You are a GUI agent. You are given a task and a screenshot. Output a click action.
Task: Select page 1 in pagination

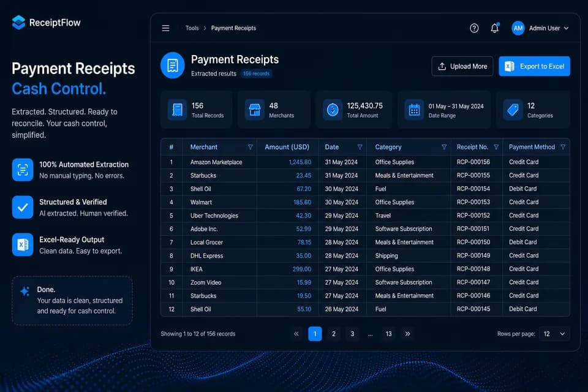[x=315, y=333]
